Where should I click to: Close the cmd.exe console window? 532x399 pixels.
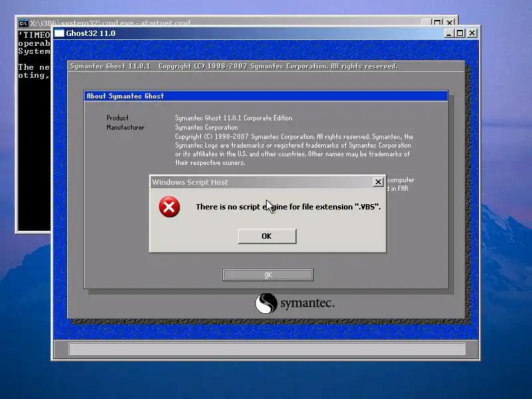pyautogui.click(x=450, y=23)
